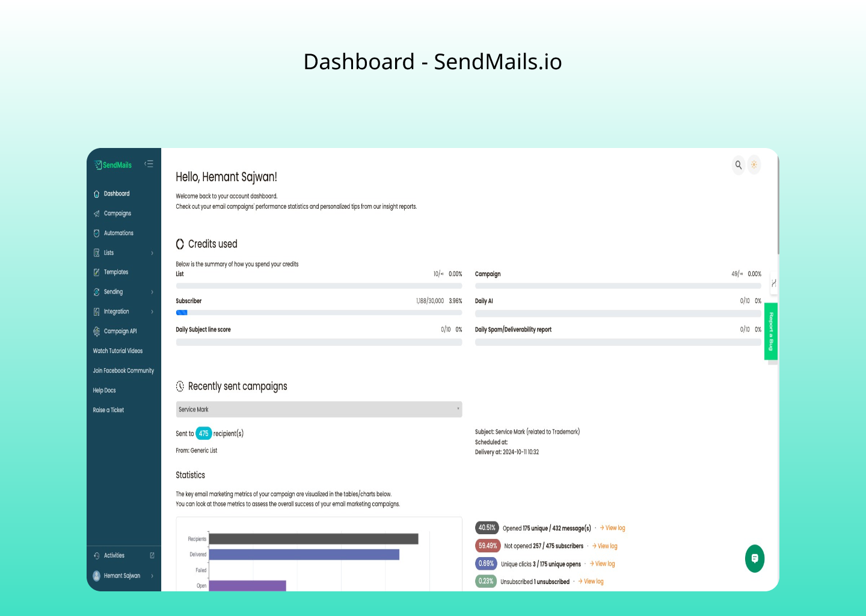Open Campaign API menu item
Image resolution: width=866 pixels, height=616 pixels.
tap(120, 331)
